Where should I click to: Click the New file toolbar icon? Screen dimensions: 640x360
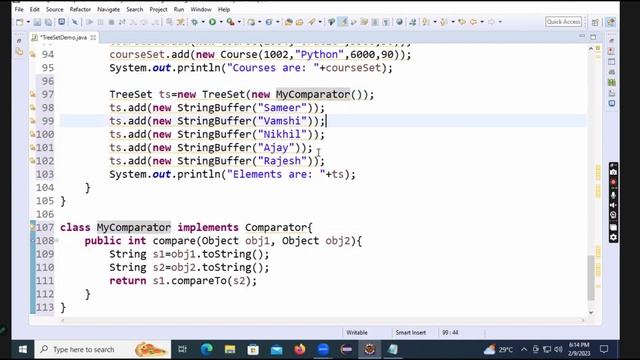pos(20,22)
